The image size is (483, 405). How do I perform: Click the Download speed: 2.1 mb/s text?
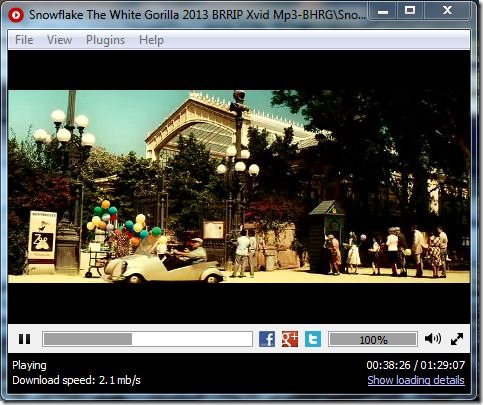coord(76,380)
